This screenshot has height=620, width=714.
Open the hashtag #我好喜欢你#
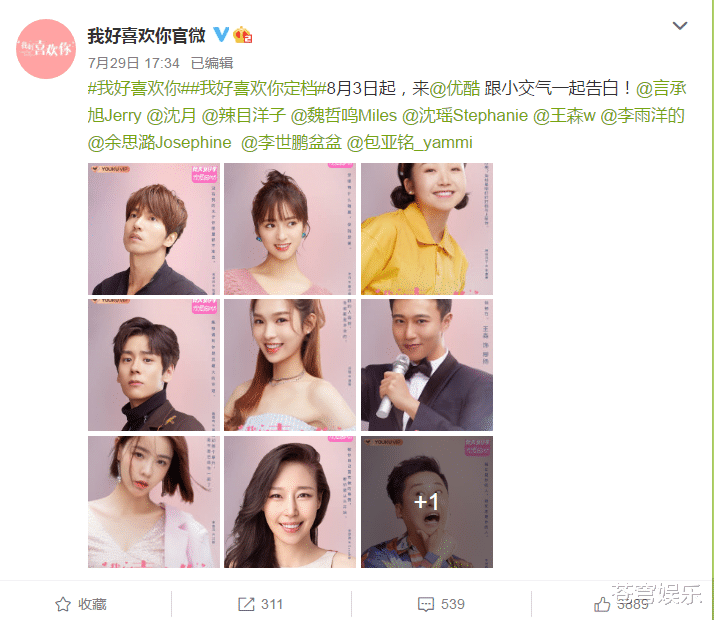click(x=134, y=88)
